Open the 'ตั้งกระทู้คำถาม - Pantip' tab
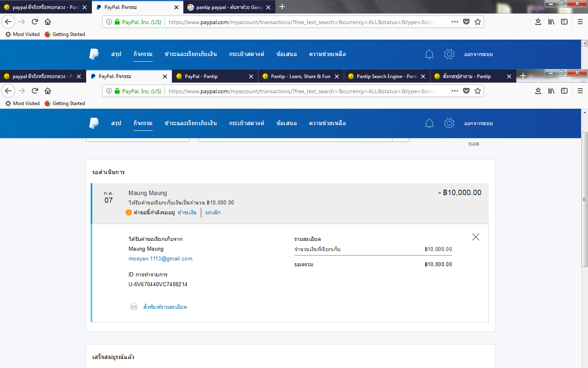Viewport: 588px width, 368px height. tap(473, 76)
